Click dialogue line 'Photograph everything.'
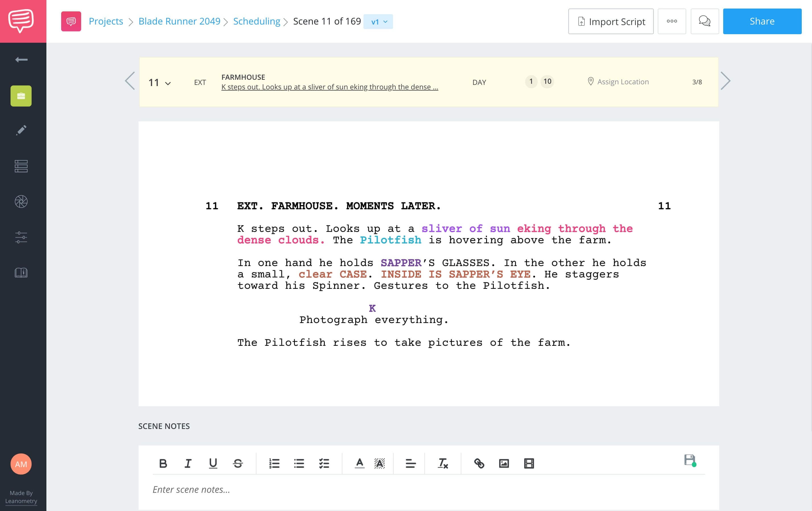 (374, 320)
